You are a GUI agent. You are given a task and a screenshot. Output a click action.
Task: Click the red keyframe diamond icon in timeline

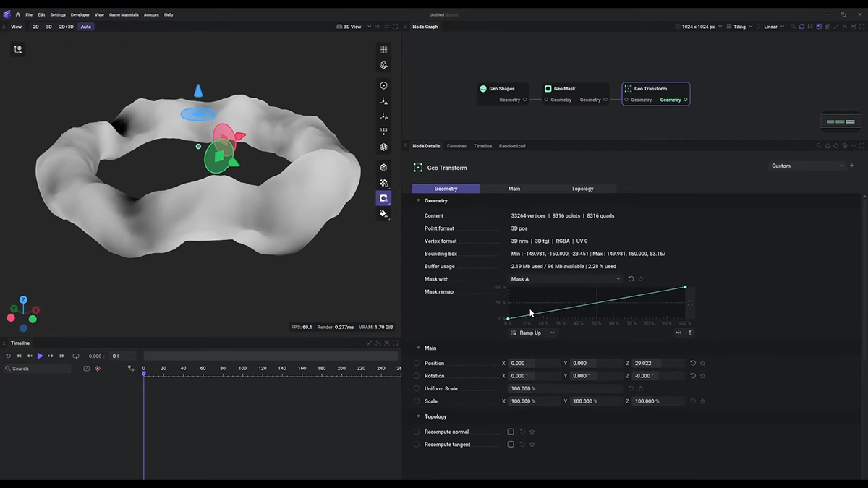pos(98,369)
